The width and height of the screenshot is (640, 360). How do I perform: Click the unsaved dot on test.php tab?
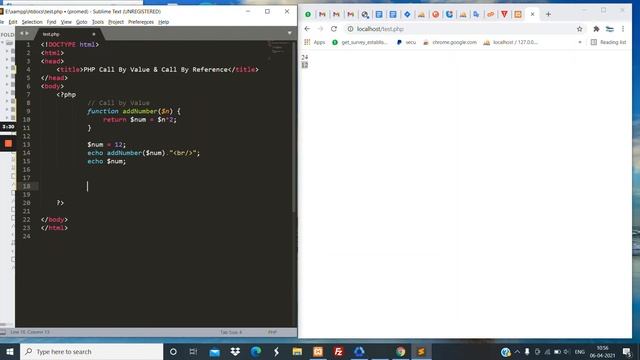(x=93, y=34)
